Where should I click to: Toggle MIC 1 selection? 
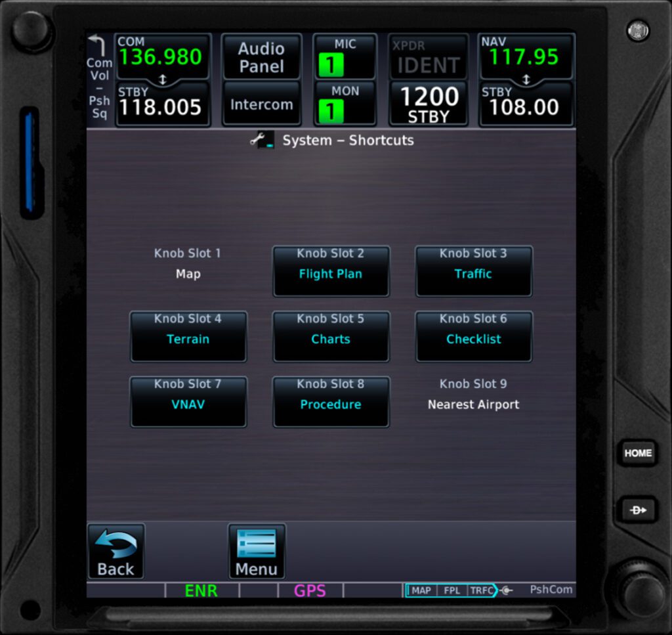pyautogui.click(x=345, y=57)
